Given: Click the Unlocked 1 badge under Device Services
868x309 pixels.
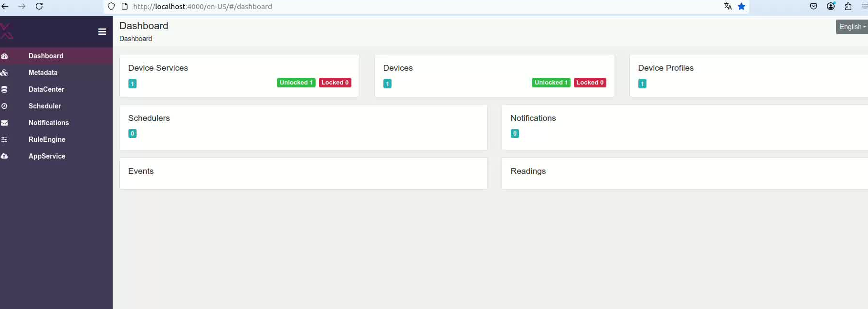Looking at the screenshot, I should (296, 83).
